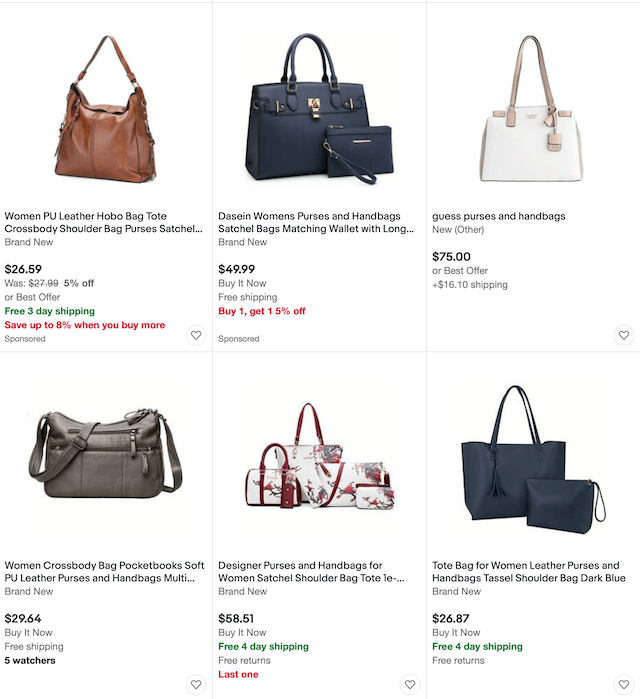Open Women Crossbody Bag Pocketbooks listing title
640x699 pixels.
point(104,572)
